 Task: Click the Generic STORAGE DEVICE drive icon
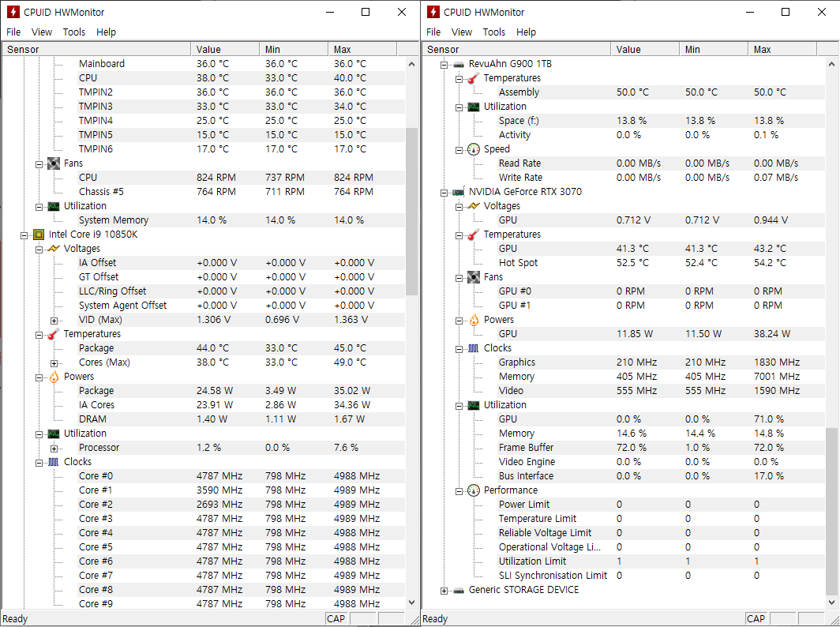tap(459, 590)
